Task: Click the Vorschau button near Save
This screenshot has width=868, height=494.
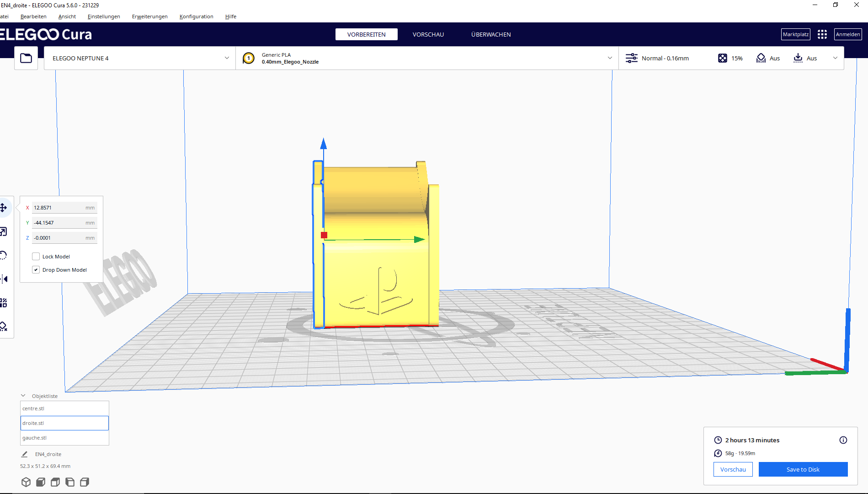Action: 733,469
